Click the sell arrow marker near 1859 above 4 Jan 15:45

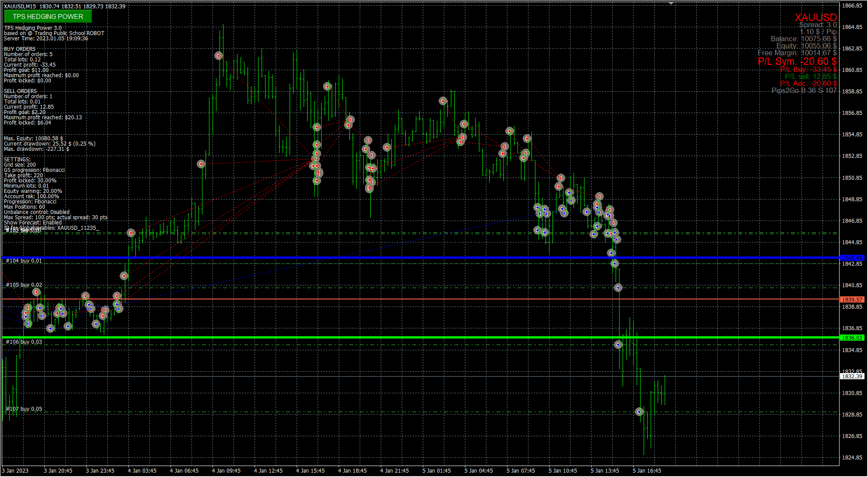point(327,87)
